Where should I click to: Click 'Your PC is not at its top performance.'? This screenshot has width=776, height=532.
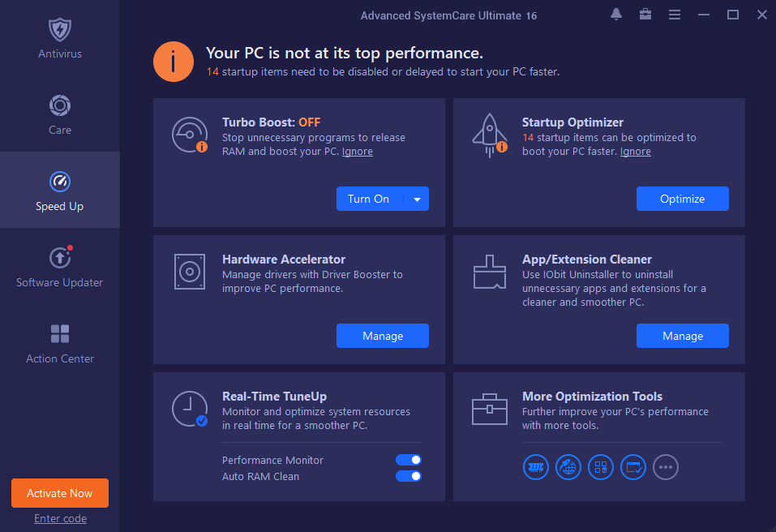(345, 53)
